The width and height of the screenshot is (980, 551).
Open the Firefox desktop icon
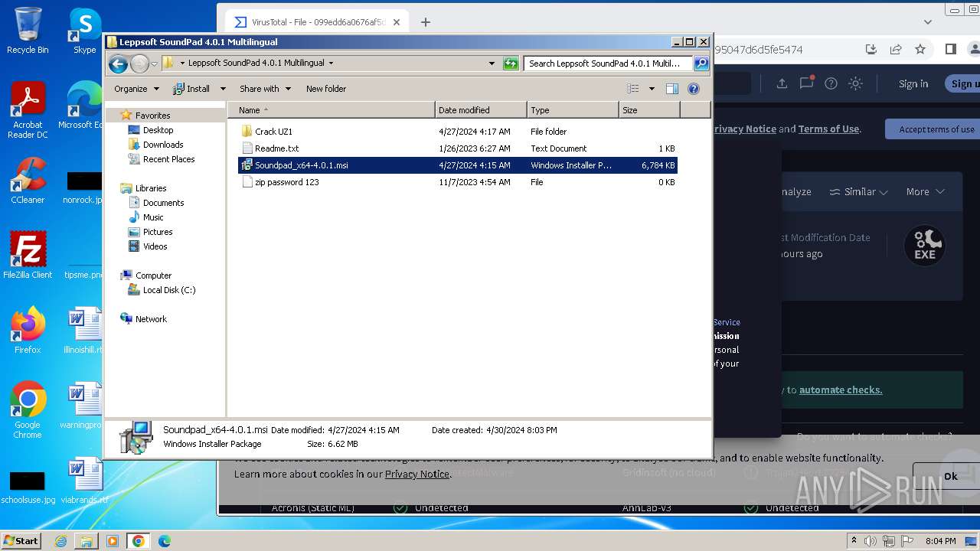[x=28, y=331]
